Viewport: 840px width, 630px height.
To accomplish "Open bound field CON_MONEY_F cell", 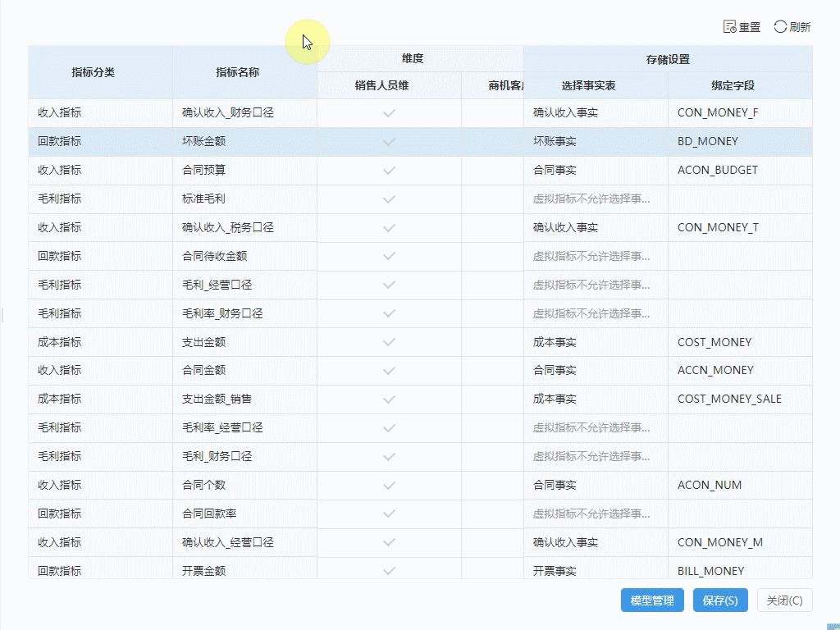I will point(741,113).
